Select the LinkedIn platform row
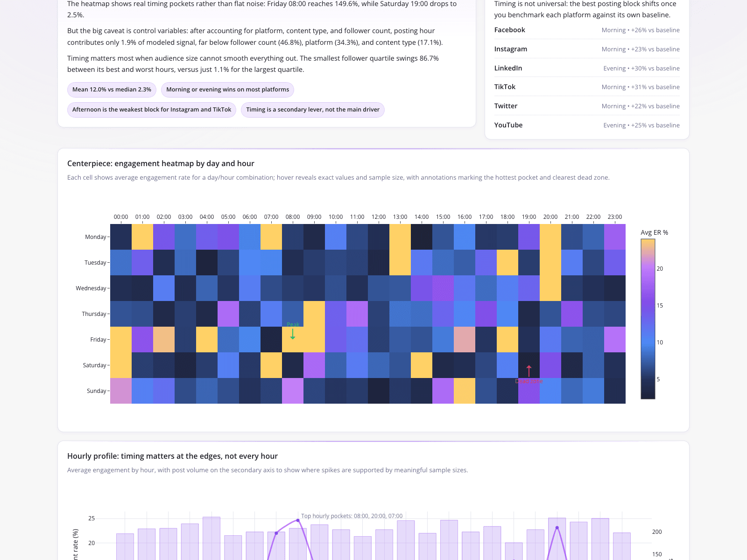 (x=587, y=68)
